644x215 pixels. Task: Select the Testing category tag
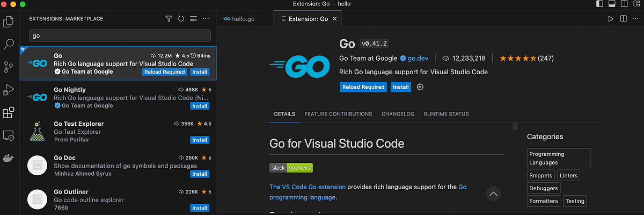click(575, 201)
